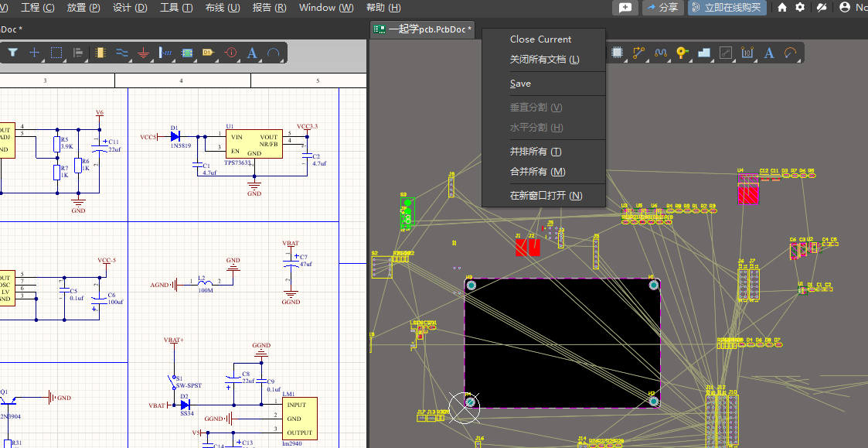Expand the polygon pour dropdown triangle
This screenshot has width=868, height=448.
(x=712, y=60)
